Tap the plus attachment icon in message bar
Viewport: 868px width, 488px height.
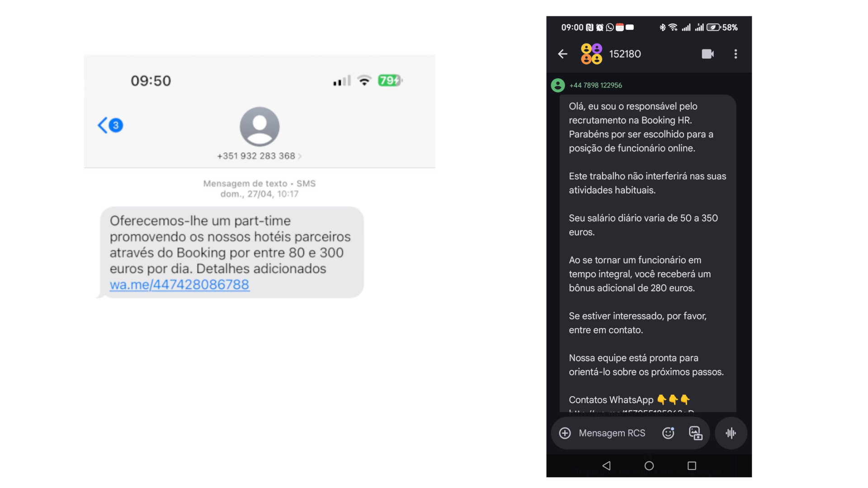click(565, 433)
